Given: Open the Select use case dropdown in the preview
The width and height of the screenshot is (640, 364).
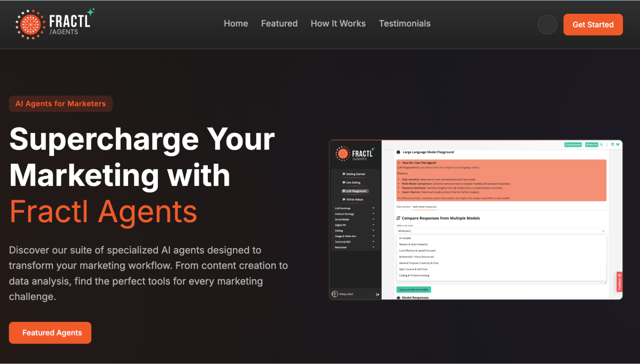Looking at the screenshot, I should click(501, 231).
